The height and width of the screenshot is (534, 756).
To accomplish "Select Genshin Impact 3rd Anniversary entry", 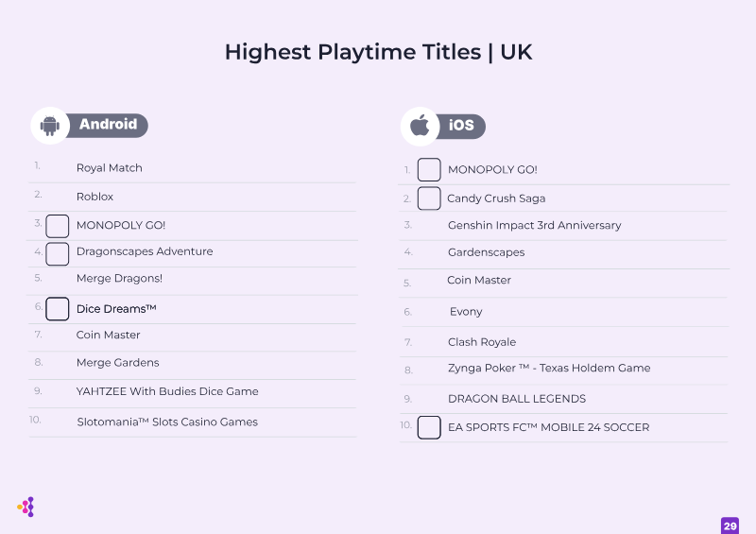I will coord(534,225).
